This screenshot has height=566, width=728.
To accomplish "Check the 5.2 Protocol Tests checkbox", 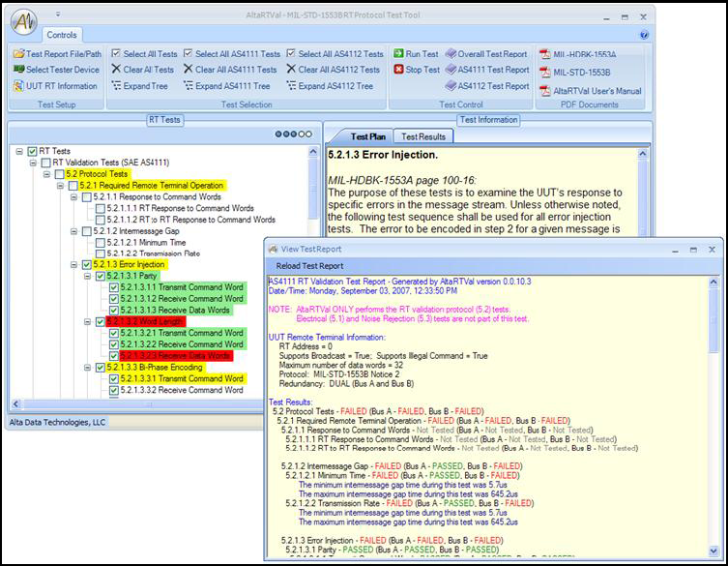I will point(59,174).
